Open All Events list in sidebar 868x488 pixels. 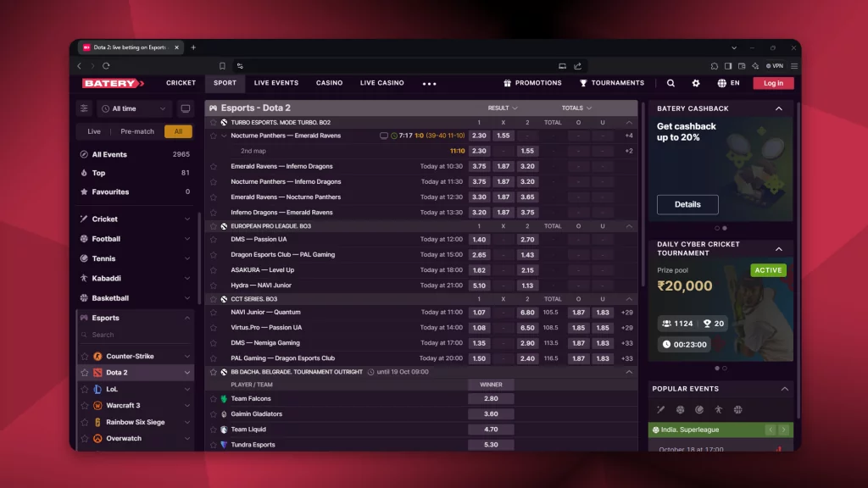136,154
